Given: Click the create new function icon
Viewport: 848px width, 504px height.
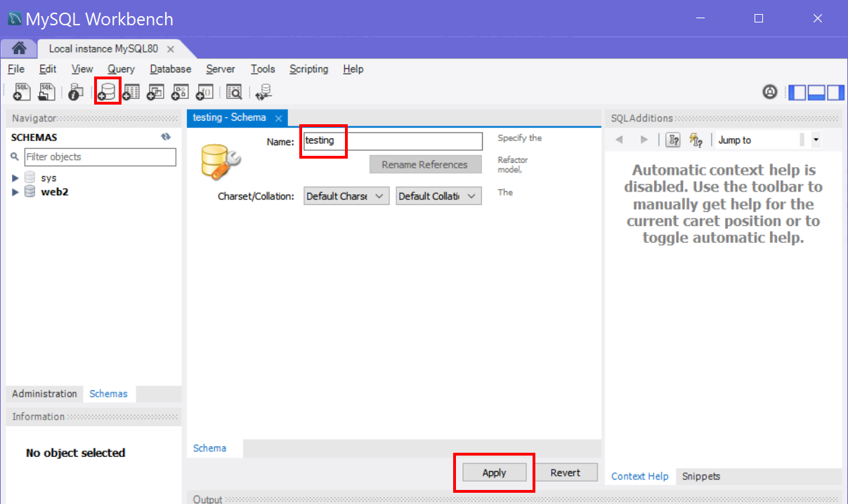Looking at the screenshot, I should click(x=204, y=92).
